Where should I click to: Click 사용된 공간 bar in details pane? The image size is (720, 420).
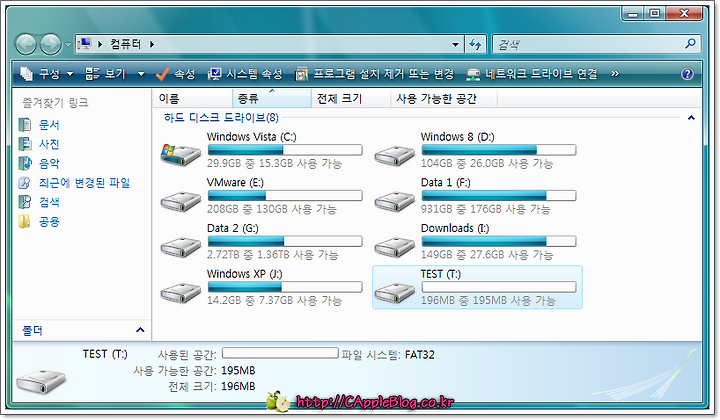[280, 353]
